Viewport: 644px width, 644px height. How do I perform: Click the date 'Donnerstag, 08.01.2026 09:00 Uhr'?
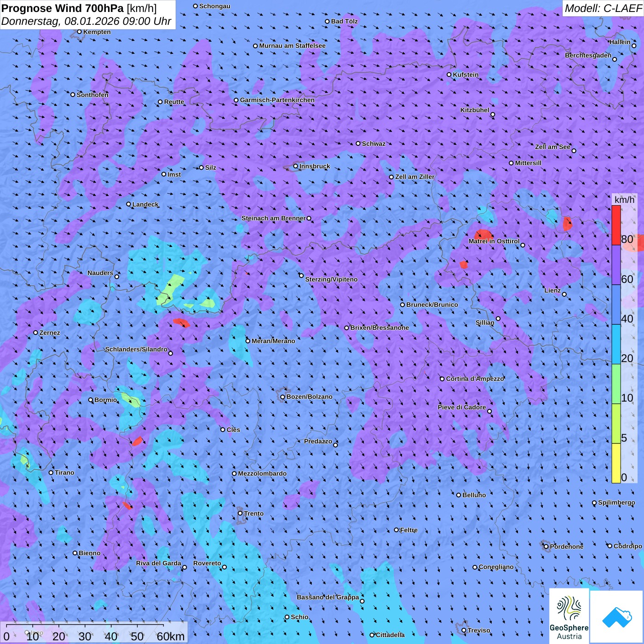86,21
